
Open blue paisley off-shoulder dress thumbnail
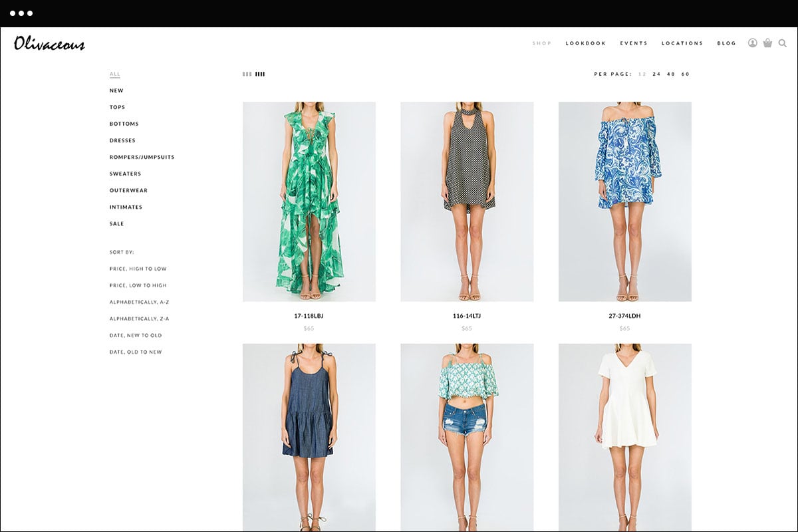[624, 201]
